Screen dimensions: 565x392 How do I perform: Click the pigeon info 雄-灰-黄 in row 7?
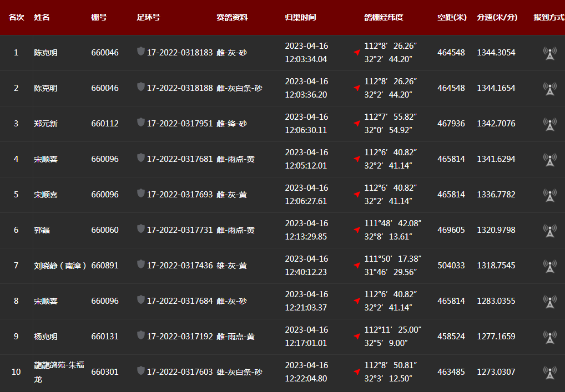tap(231, 266)
